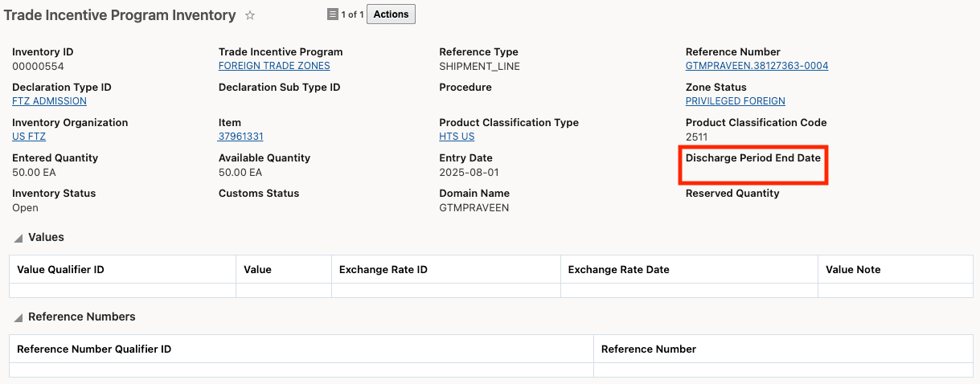
Task: Click the Reference Number Qualifier ID header
Action: [94, 349]
